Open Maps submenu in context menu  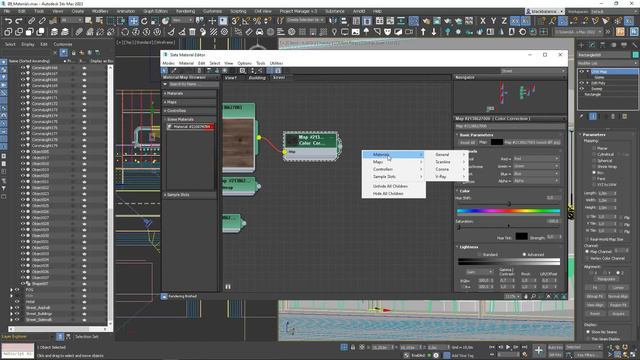pyautogui.click(x=393, y=162)
